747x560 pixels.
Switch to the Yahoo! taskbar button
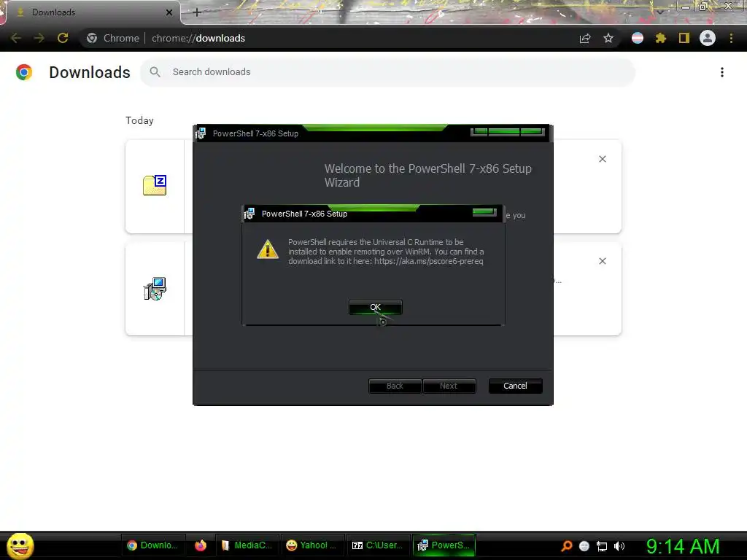[311, 545]
